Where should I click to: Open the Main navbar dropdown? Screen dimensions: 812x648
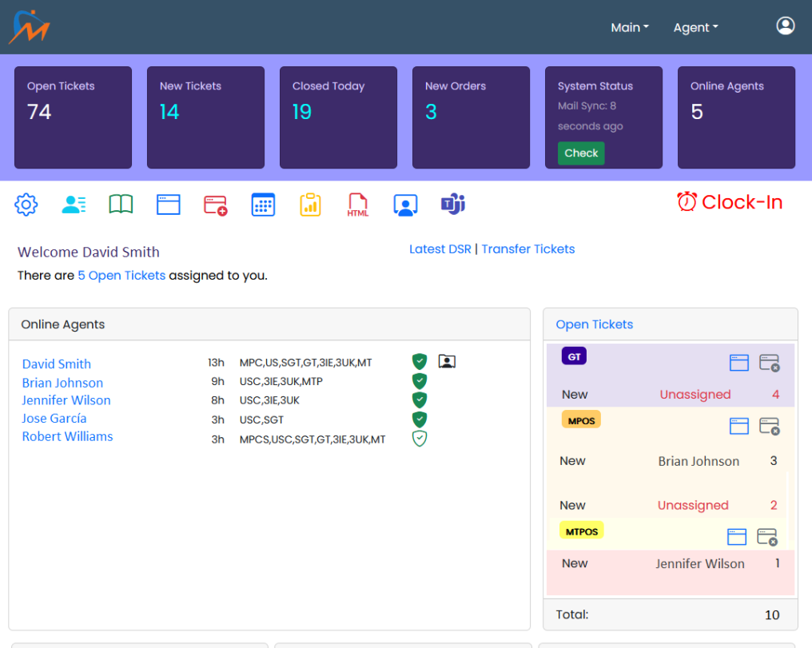[x=629, y=26]
